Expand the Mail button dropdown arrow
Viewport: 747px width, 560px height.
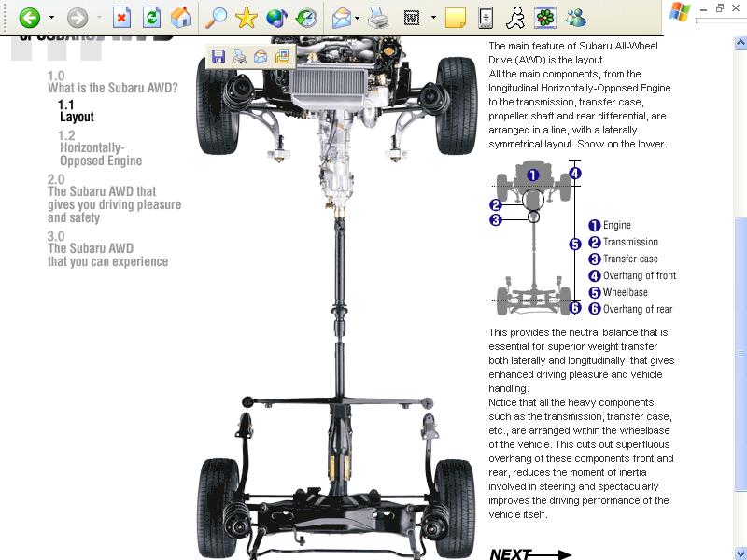358,18
